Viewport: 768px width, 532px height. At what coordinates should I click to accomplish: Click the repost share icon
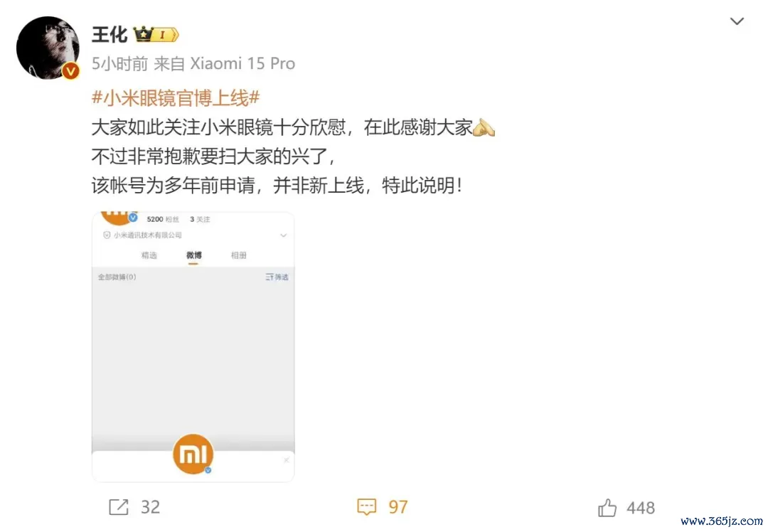click(x=119, y=507)
